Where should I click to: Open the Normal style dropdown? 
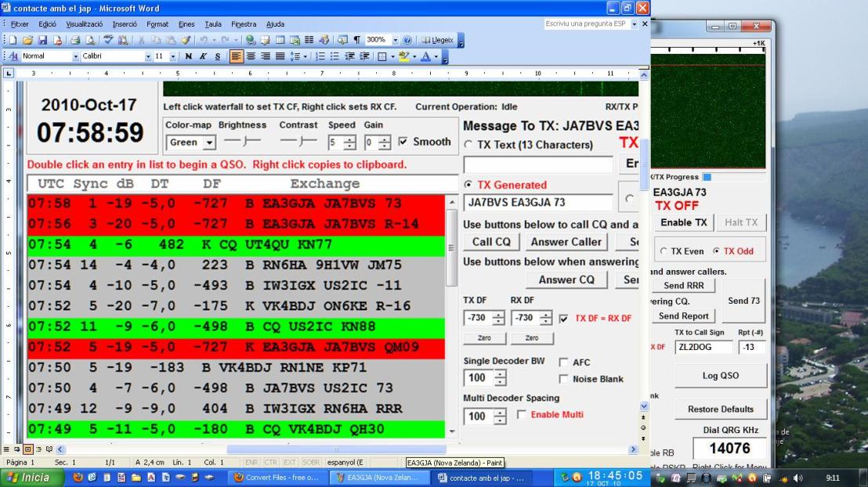(75, 56)
